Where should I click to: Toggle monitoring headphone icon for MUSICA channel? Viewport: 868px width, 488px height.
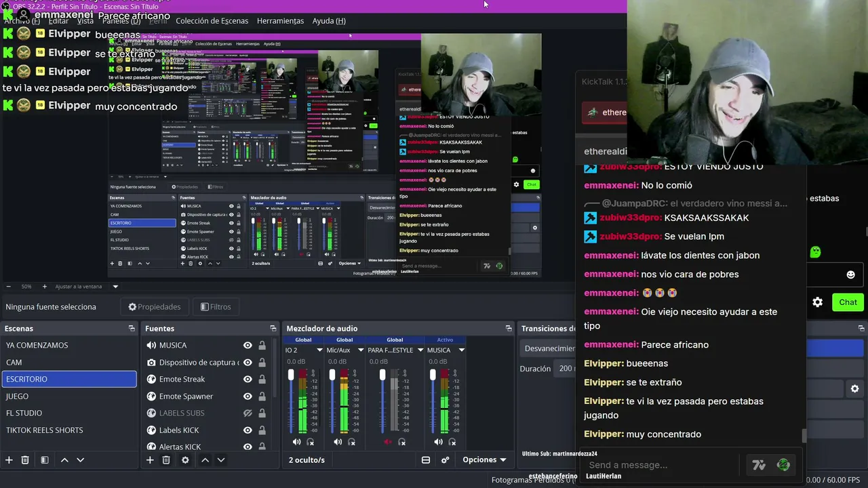point(452,442)
